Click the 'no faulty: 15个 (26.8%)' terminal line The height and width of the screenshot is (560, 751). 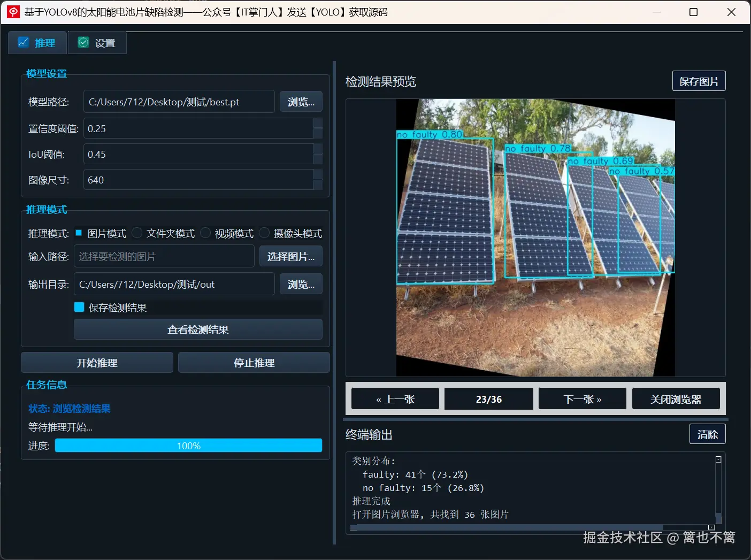[x=423, y=488]
